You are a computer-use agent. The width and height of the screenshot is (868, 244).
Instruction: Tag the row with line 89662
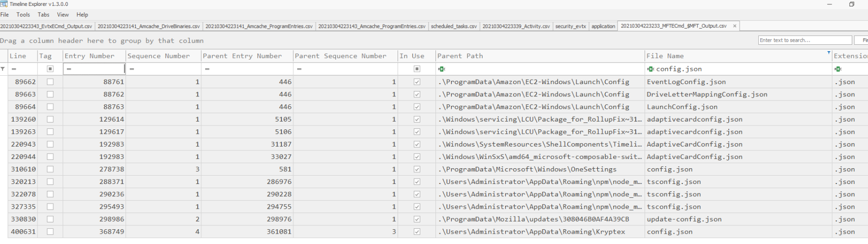pos(50,82)
